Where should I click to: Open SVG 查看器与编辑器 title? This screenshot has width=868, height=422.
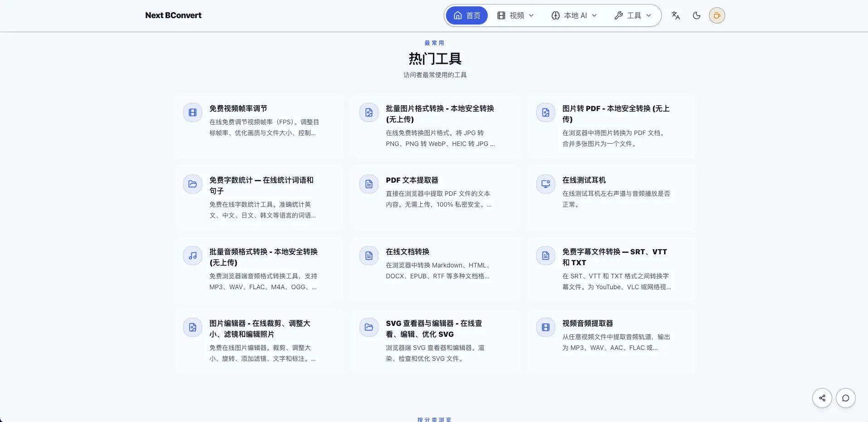(434, 329)
